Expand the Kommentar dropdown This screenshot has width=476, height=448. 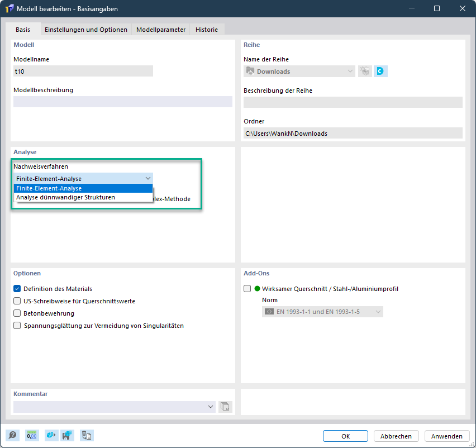pyautogui.click(x=210, y=407)
